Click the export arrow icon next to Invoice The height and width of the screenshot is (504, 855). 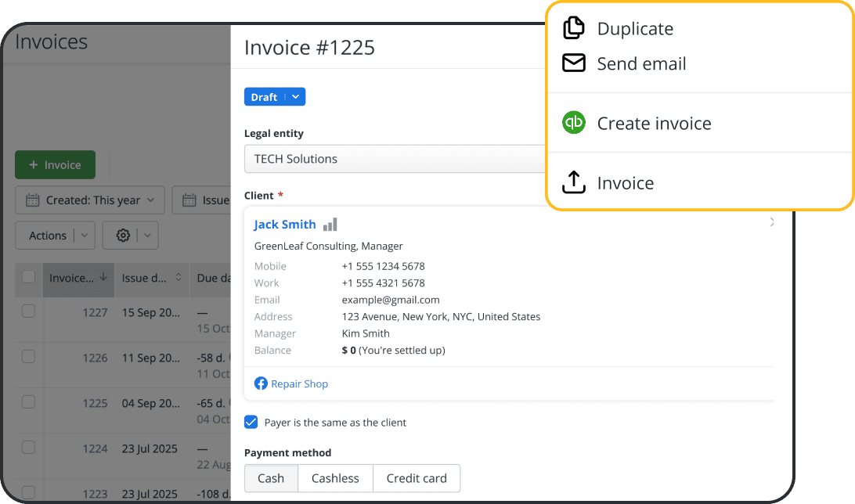pos(573,182)
